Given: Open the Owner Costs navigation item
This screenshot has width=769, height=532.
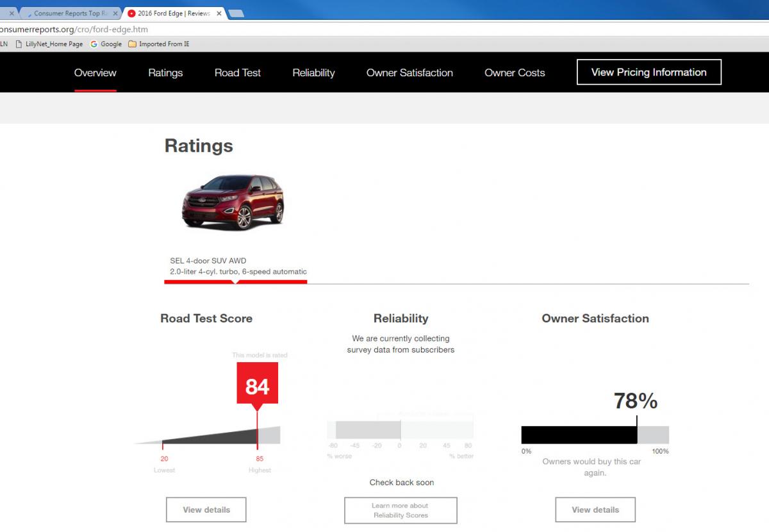Looking at the screenshot, I should coord(515,73).
